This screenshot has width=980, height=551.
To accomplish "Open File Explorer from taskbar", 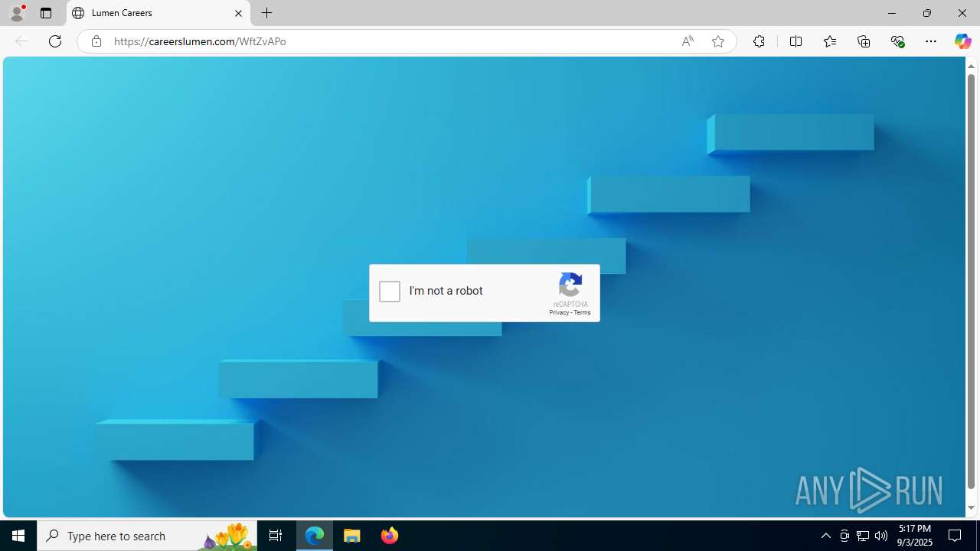I will tap(352, 536).
